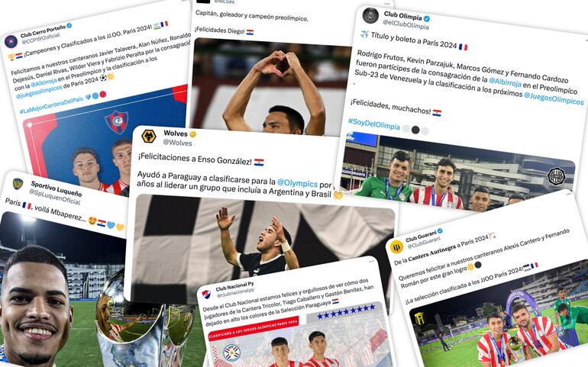Screen dimensions: 588x367
Task: Open the #LaMejorCanteraDelPais hashtag
Action: [51, 105]
